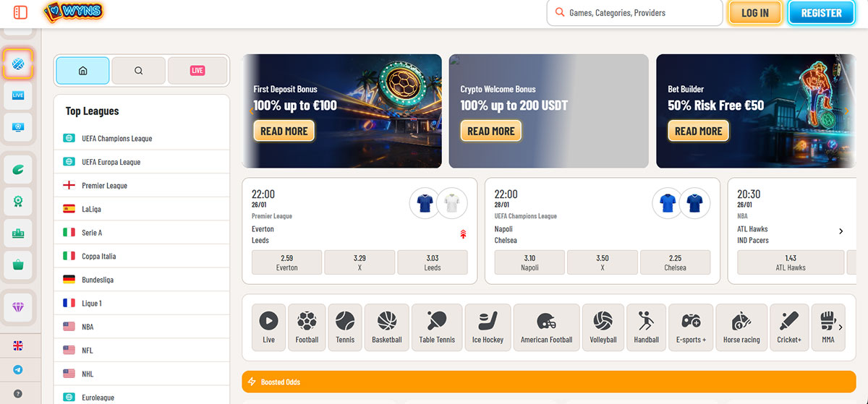868x404 pixels.
Task: Open the E-sports category icon
Action: [691, 327]
